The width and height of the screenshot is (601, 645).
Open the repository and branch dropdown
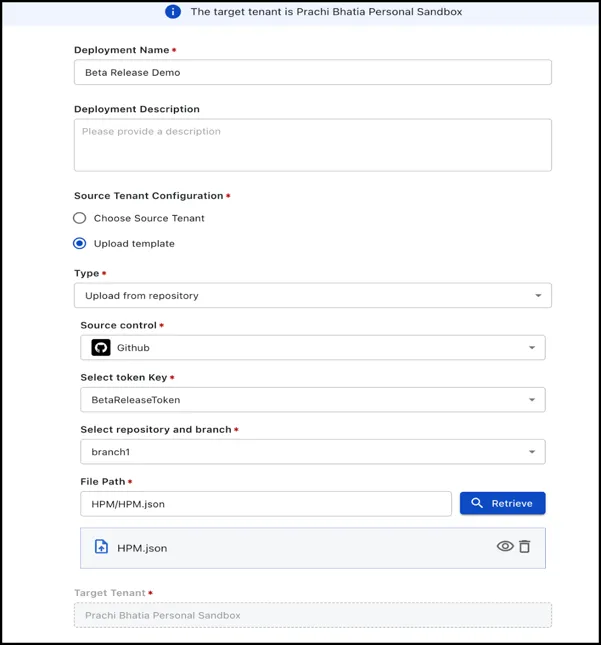(313, 452)
